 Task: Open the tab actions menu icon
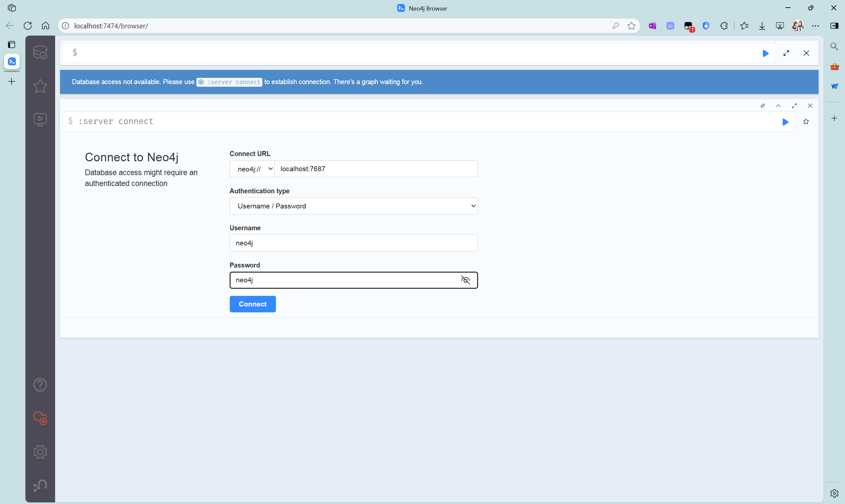12,45
